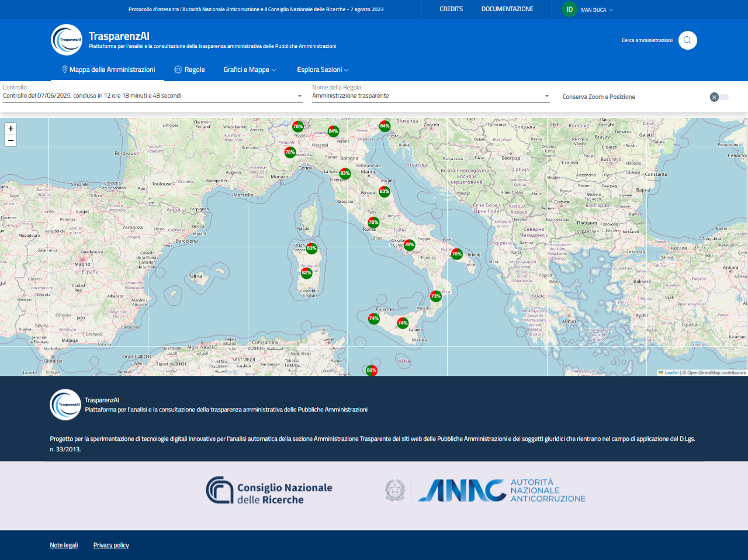
Task: Select the Mappa delle Amministrazioni tab
Action: [108, 70]
